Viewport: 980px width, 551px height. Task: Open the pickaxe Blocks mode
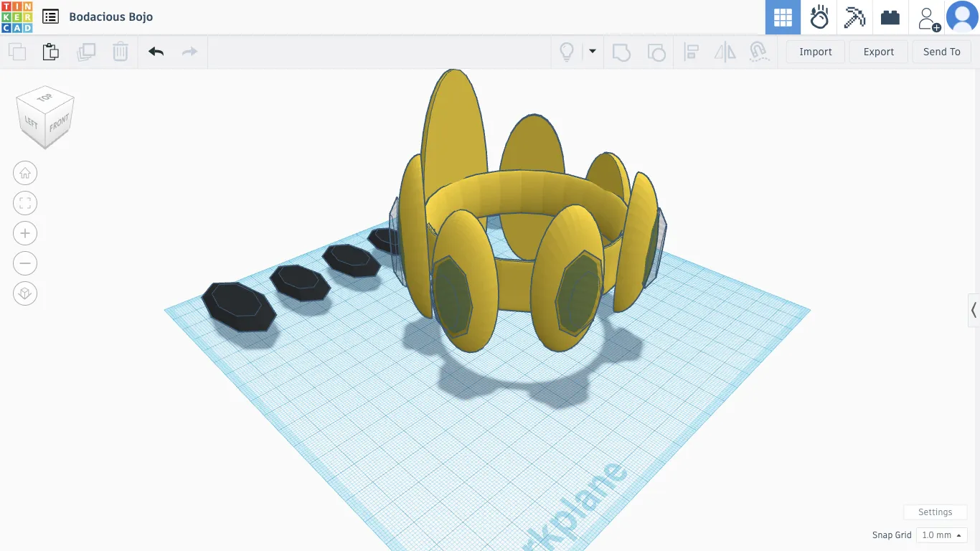point(854,17)
